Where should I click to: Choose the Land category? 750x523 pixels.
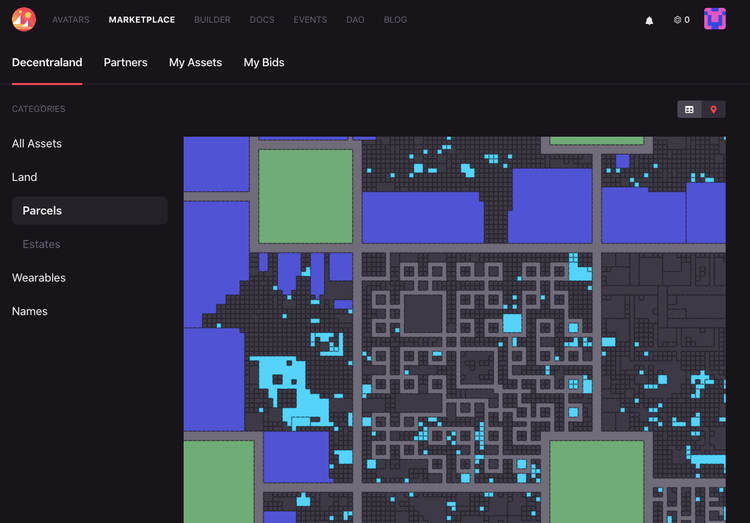24,177
